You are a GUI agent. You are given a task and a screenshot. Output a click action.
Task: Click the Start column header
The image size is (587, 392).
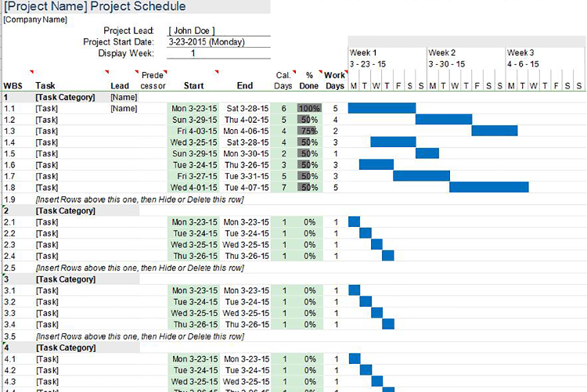coord(193,86)
